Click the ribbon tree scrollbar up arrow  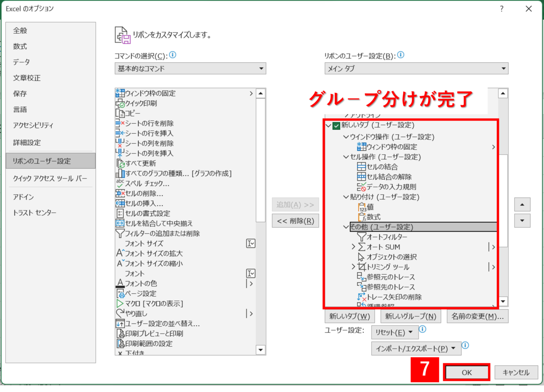pos(503,93)
